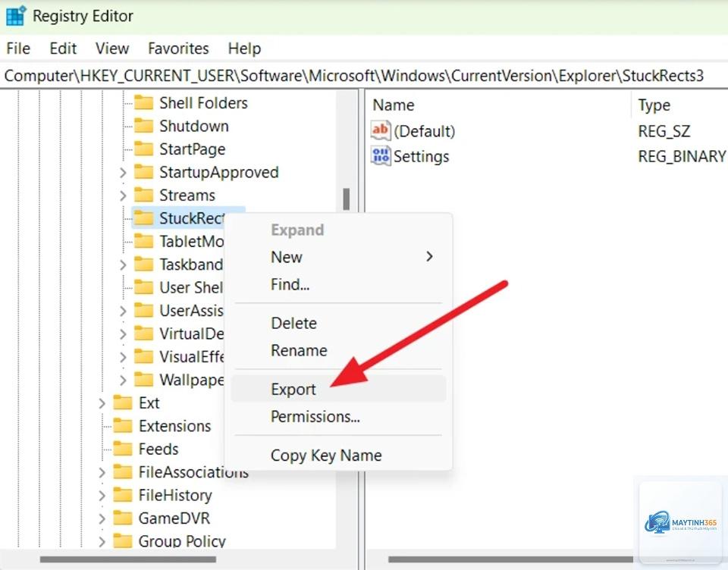Choose Rename in the context menu

point(338,350)
